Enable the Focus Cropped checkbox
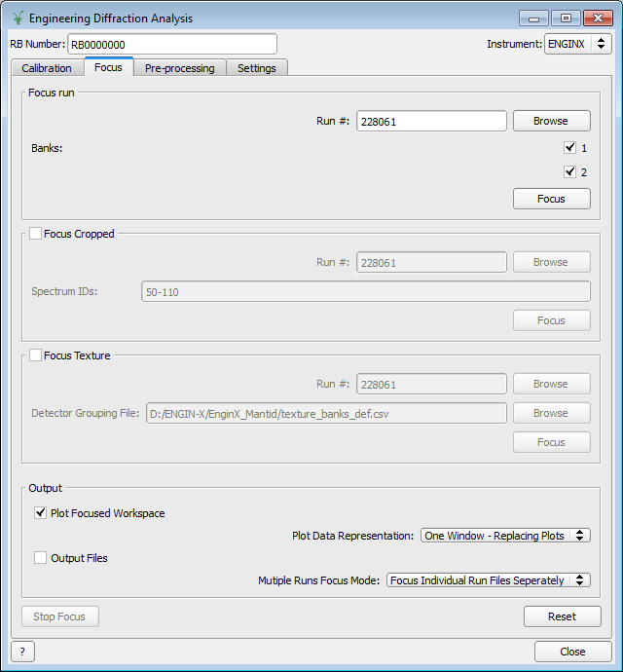 coord(36,234)
